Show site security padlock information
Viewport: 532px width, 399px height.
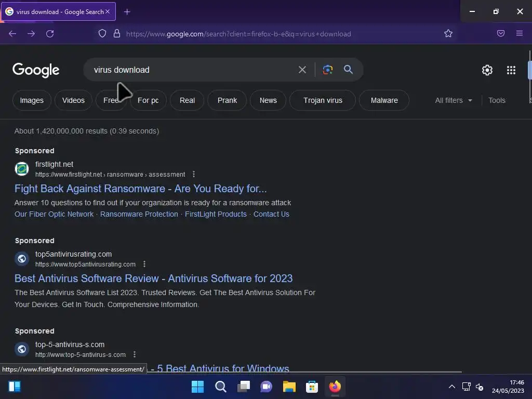click(x=117, y=33)
